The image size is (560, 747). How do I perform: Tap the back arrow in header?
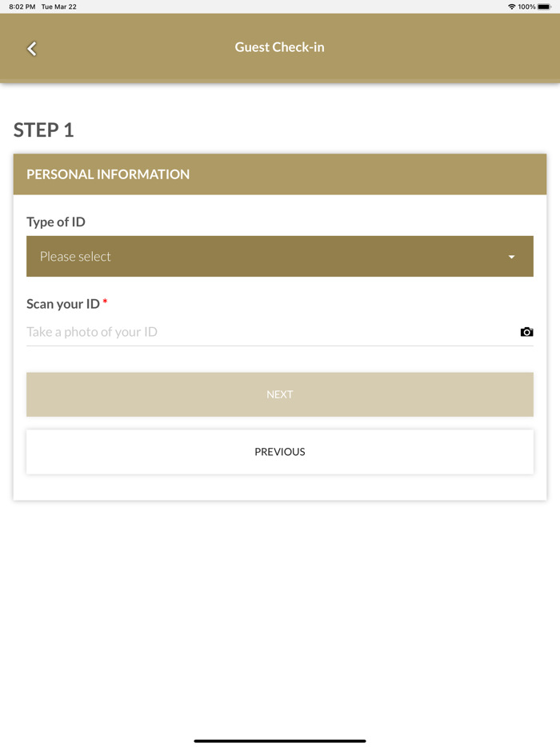click(32, 49)
